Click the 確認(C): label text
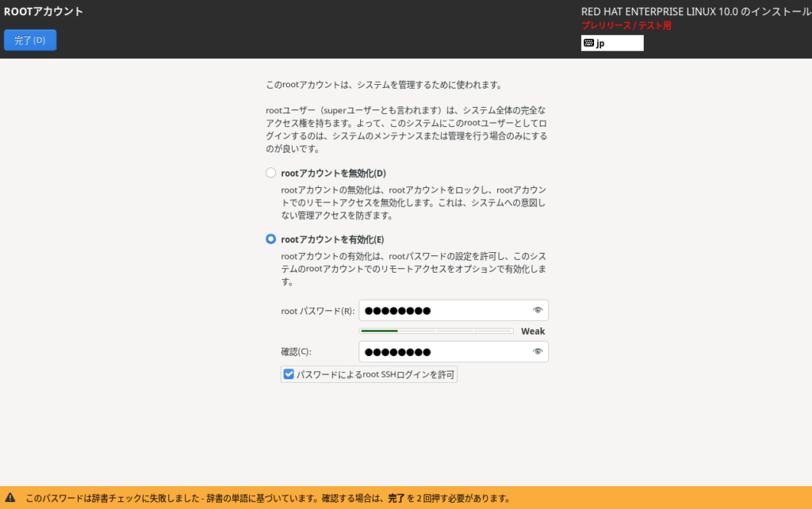 click(x=297, y=352)
